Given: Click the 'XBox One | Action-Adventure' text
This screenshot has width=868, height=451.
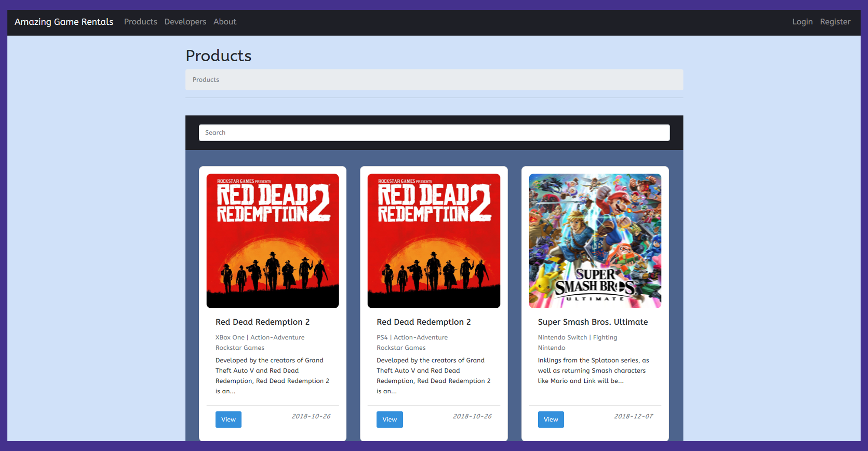Looking at the screenshot, I should pos(260,338).
